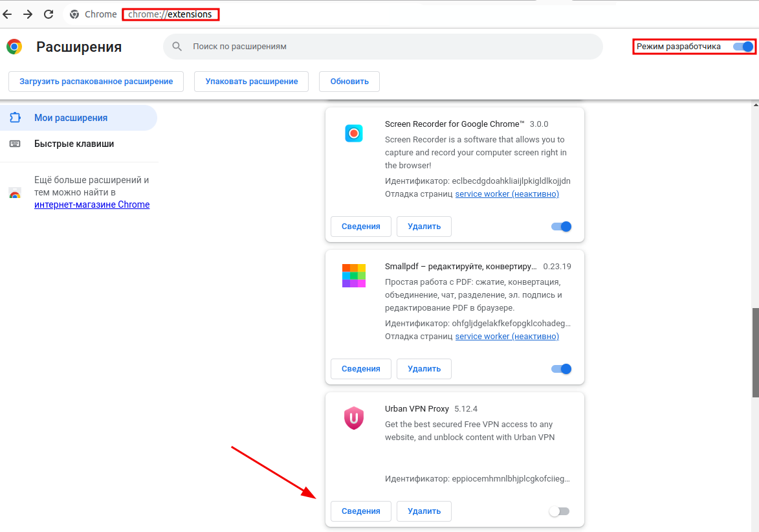Image resolution: width=759 pixels, height=532 pixels.
Task: Open Screen Recorder service worker link
Action: coord(507,194)
